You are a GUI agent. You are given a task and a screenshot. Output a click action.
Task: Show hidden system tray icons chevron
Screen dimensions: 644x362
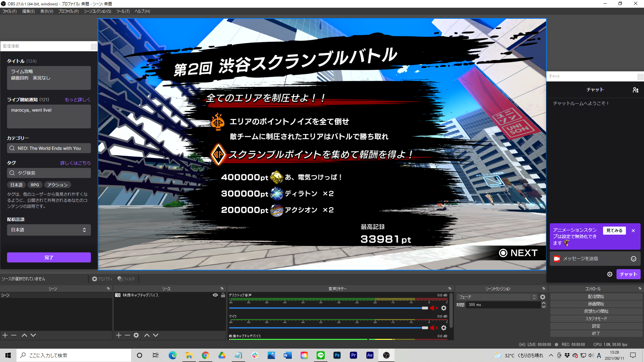coord(551,355)
